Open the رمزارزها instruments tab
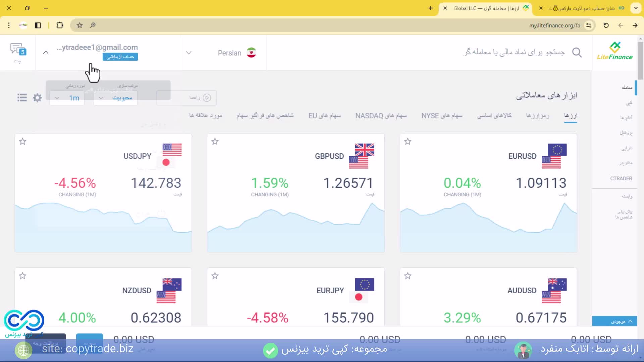644x362 pixels. click(x=537, y=116)
